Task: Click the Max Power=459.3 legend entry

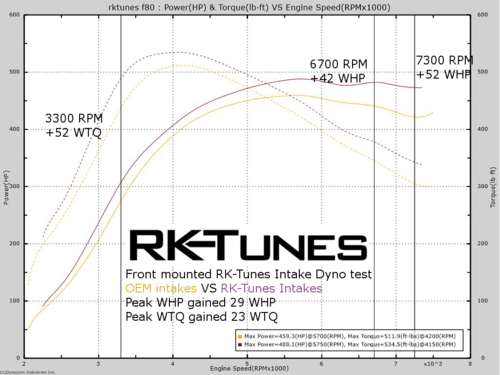Action: click(350, 336)
